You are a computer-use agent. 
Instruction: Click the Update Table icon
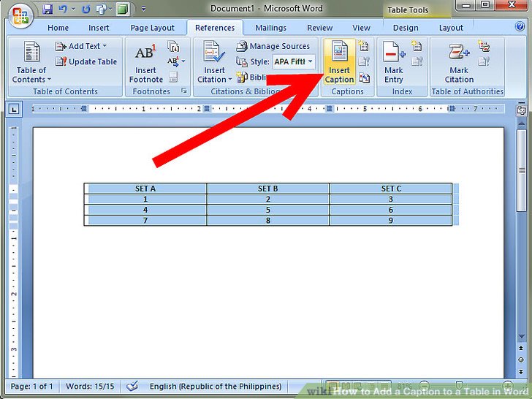click(61, 61)
